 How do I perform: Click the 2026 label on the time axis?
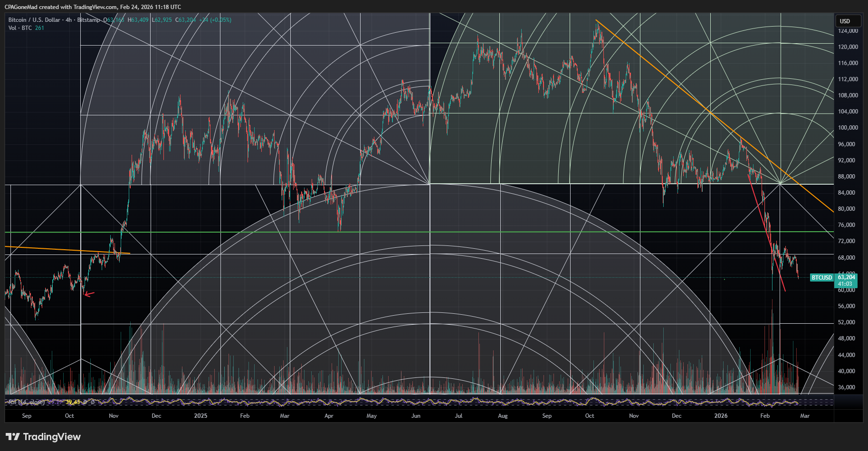(720, 416)
